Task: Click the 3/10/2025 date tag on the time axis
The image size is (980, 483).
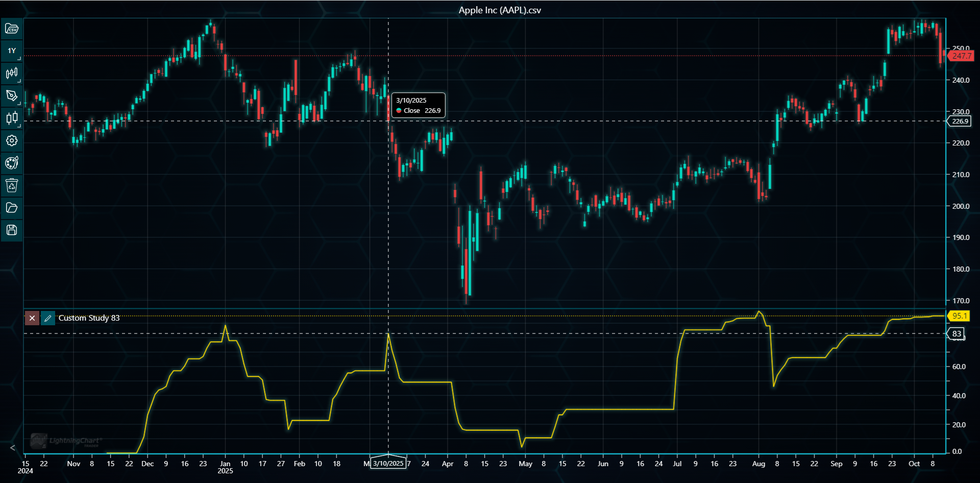Action: [x=388, y=464]
